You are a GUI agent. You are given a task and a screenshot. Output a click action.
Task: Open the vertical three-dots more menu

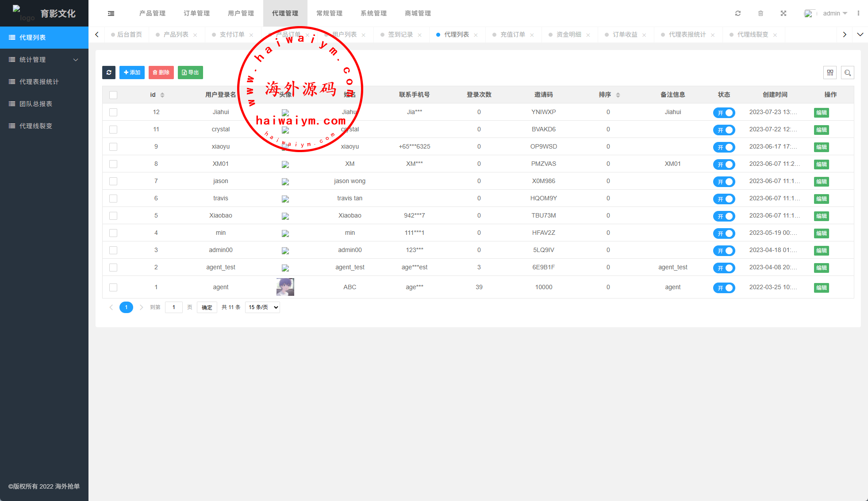pyautogui.click(x=858, y=13)
